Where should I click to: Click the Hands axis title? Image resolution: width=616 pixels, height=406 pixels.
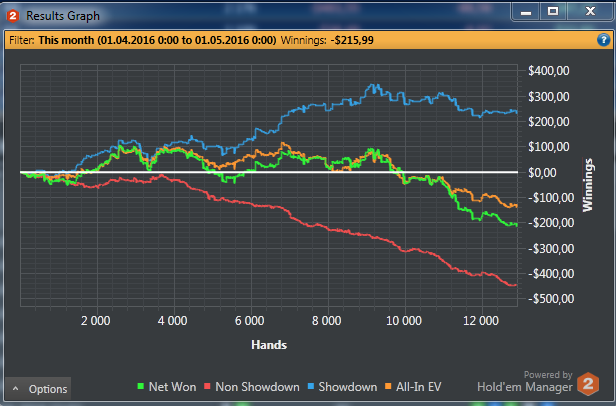[269, 345]
